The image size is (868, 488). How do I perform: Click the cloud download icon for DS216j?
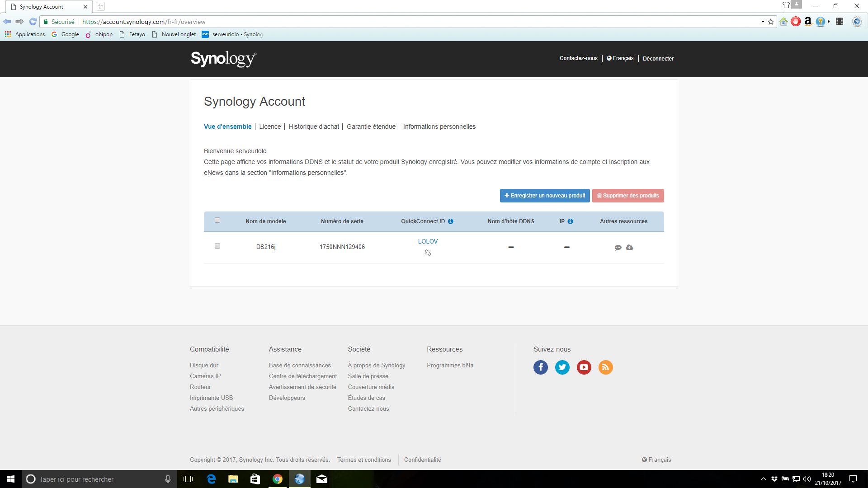(x=629, y=247)
